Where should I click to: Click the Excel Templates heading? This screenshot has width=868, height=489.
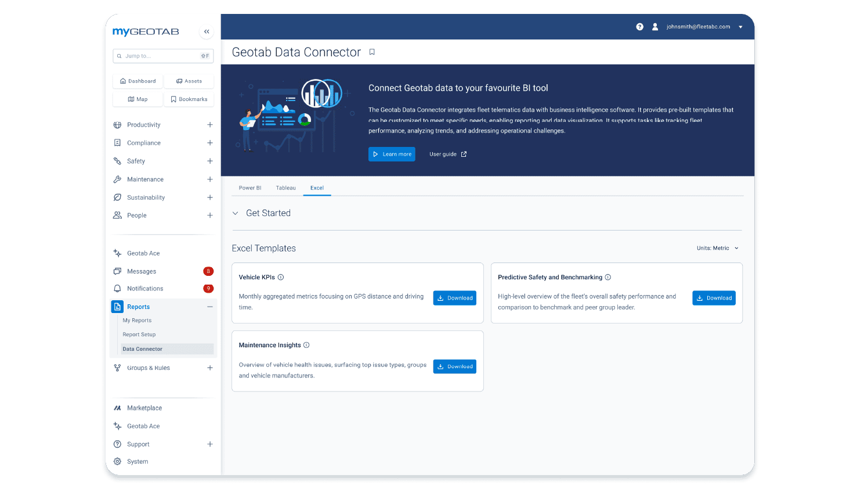coord(263,249)
